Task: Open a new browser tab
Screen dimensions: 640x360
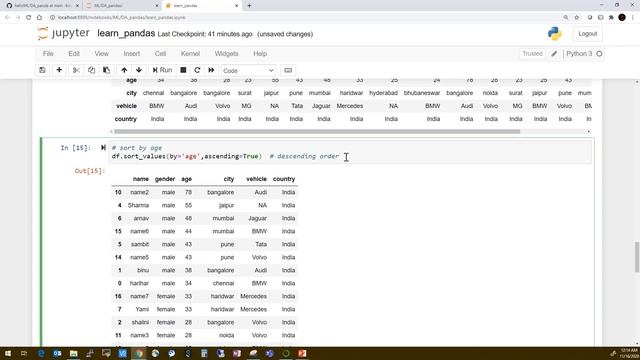Action: [249, 6]
